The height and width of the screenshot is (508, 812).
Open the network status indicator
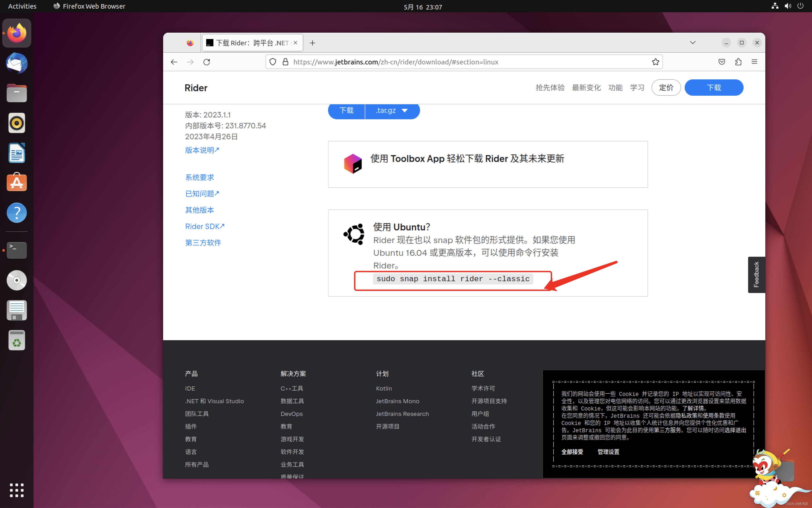pos(775,6)
